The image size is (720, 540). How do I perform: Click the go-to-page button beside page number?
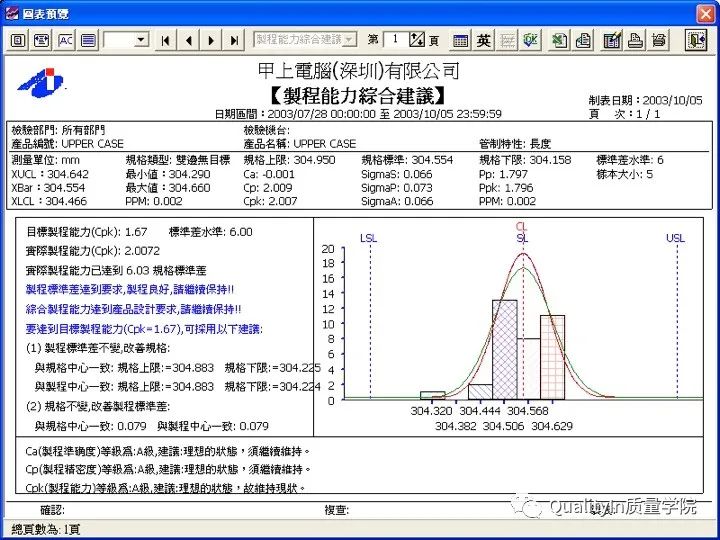pos(417,39)
